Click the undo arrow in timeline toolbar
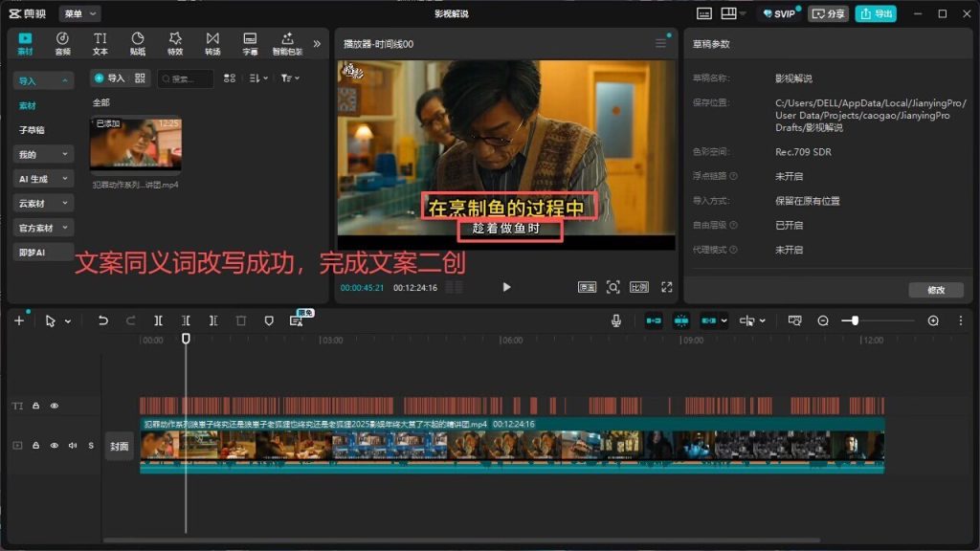Screen dimensions: 980x551 click(x=103, y=320)
